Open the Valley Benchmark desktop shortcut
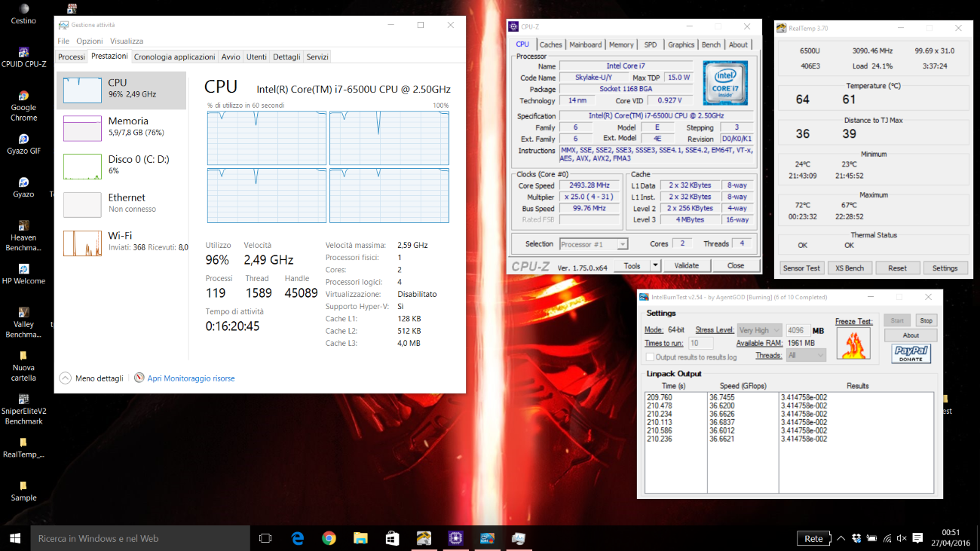 (x=23, y=323)
